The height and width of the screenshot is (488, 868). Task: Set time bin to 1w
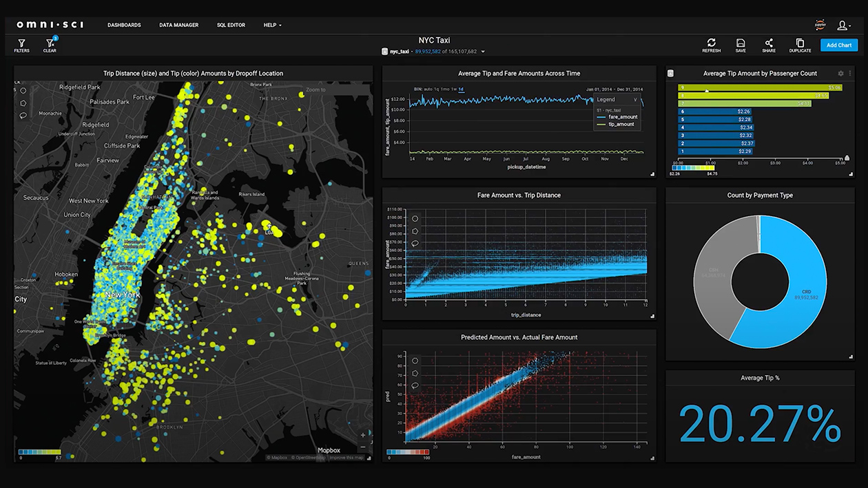tap(454, 89)
